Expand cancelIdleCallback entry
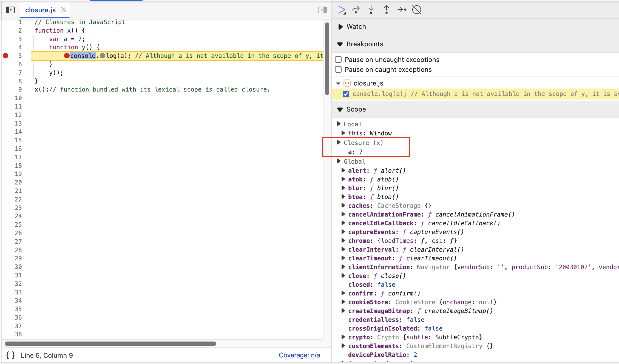619x364 pixels. pyautogui.click(x=343, y=223)
